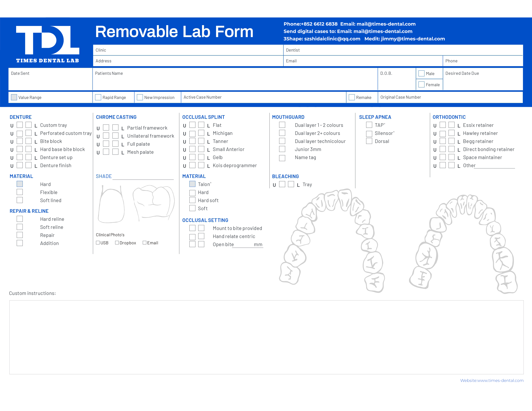Tick the Junior 3mm mouthguard checkbox
Viewport: 532px width, 411px height.
282,149
